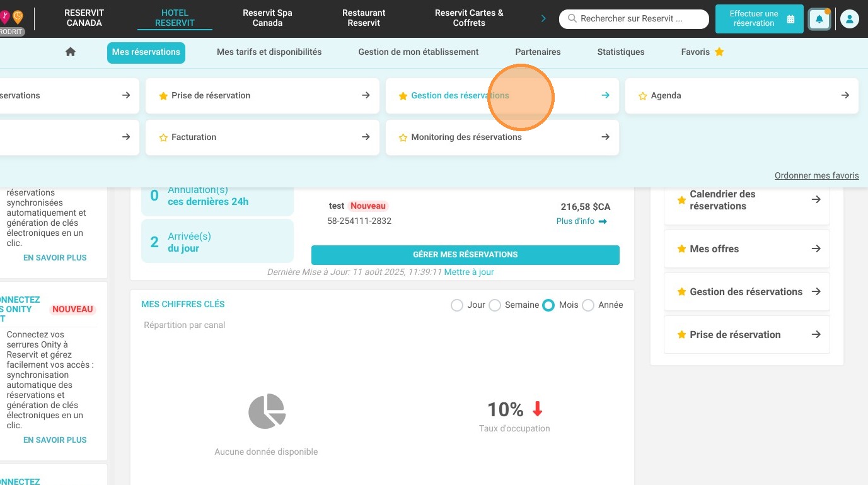Open the Statistiques menu
Viewport: 868px width, 485px height.
(621, 52)
